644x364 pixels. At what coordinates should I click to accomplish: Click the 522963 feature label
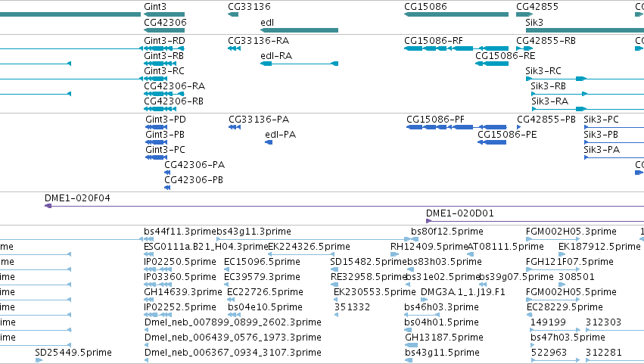(x=549, y=353)
